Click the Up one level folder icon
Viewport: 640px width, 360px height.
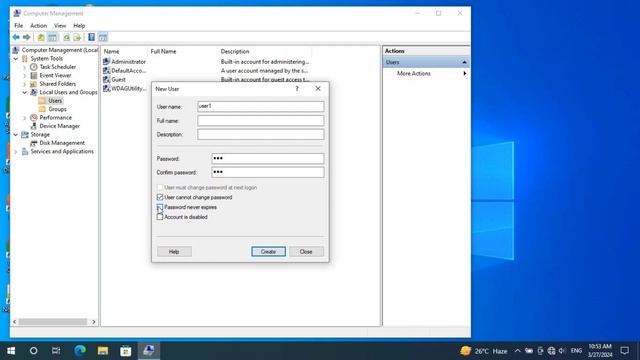(41, 38)
